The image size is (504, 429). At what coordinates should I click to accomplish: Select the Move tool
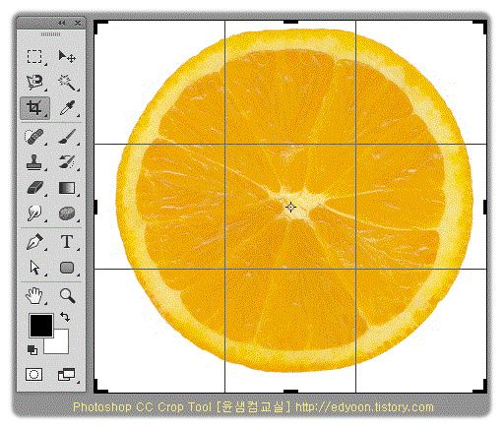67,56
